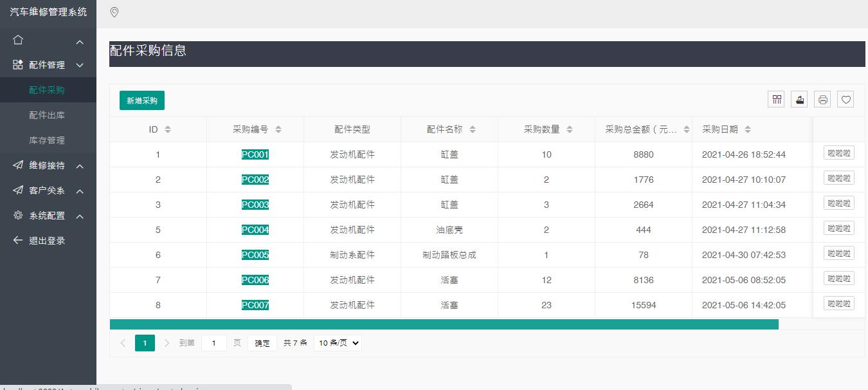Sort by 采购数量 column arrows

[570, 129]
